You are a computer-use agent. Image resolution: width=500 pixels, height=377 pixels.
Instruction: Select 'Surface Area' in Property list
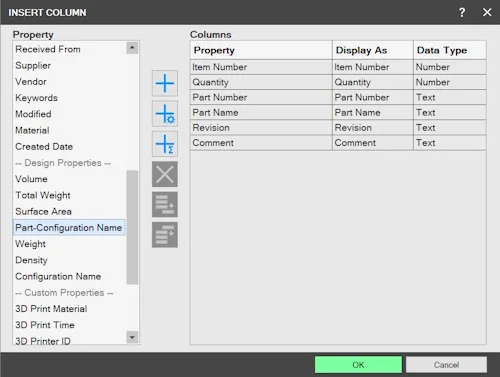[69, 212]
